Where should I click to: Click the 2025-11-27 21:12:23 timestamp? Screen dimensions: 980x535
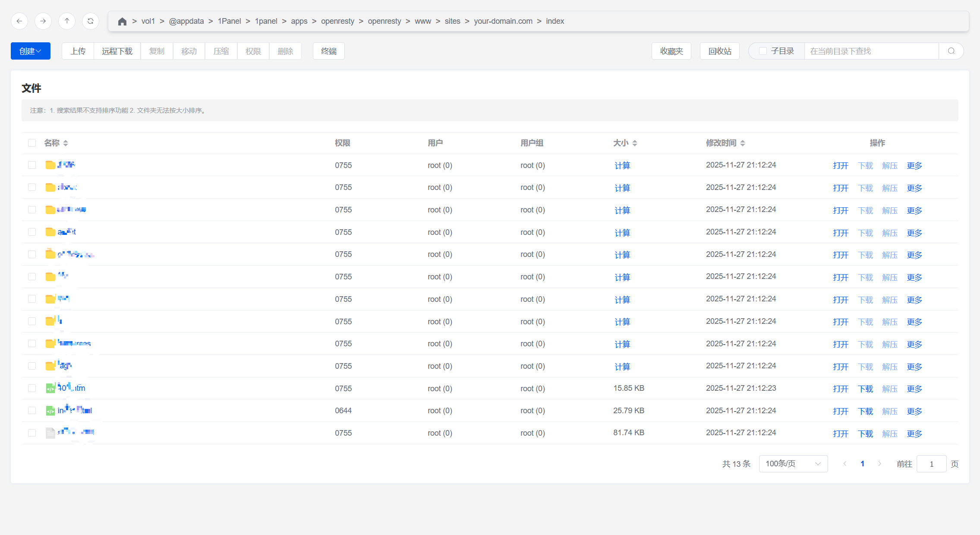pyautogui.click(x=741, y=388)
